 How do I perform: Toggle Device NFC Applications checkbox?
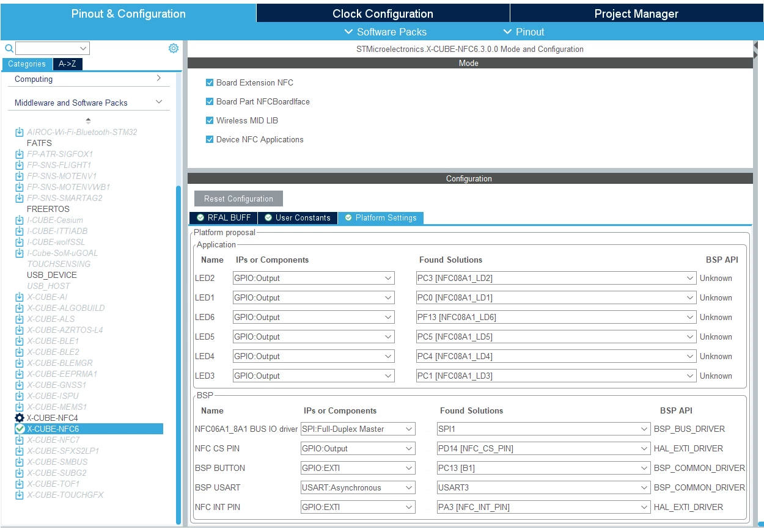tap(210, 139)
